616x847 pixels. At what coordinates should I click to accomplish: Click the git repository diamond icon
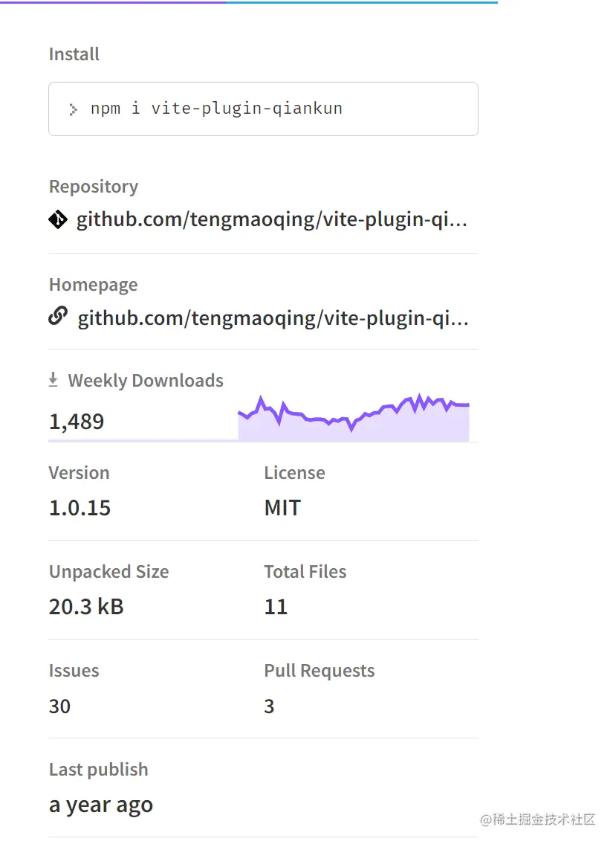(58, 220)
